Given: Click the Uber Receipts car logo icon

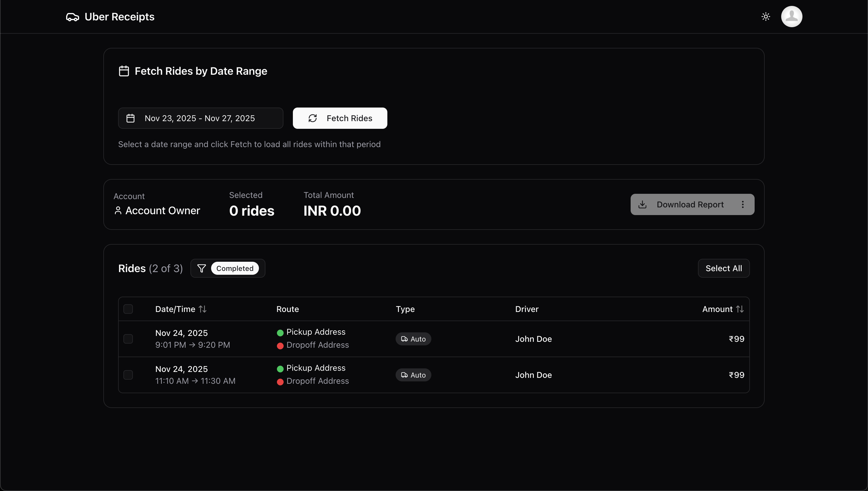Looking at the screenshot, I should pyautogui.click(x=72, y=17).
